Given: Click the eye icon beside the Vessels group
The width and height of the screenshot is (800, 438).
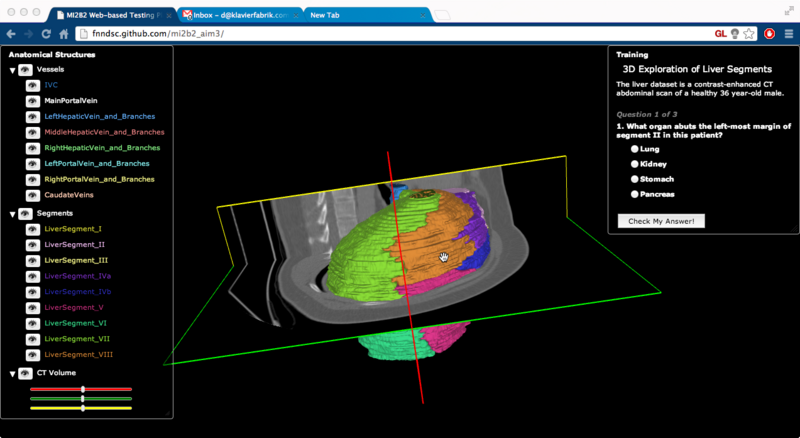Looking at the screenshot, I should 25,70.
